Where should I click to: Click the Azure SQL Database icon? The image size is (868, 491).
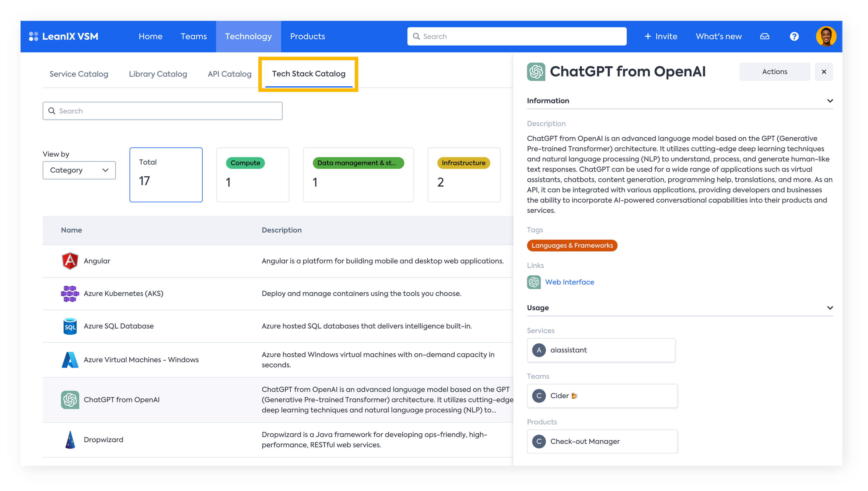(70, 326)
